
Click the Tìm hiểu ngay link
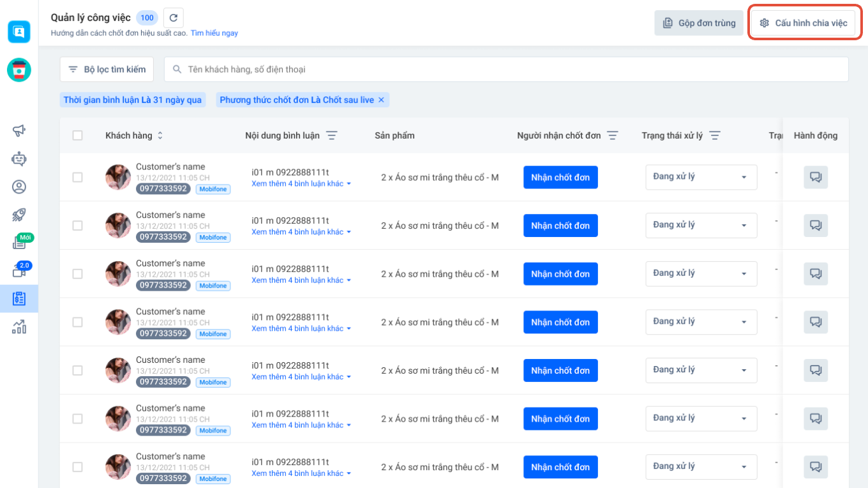(x=214, y=33)
